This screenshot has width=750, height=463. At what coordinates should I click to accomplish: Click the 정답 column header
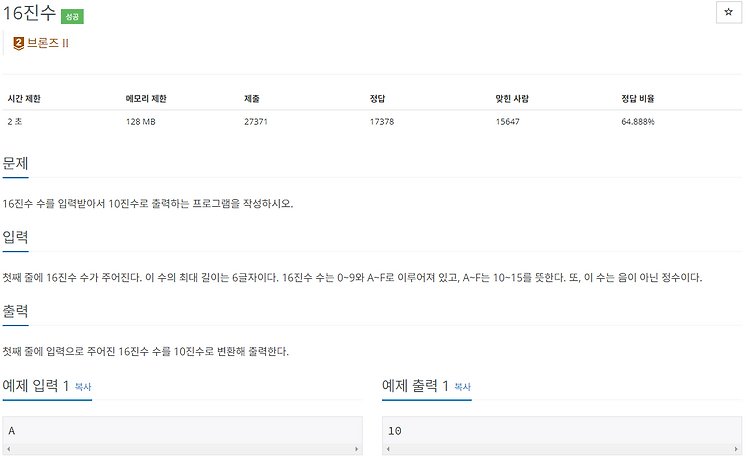377,99
